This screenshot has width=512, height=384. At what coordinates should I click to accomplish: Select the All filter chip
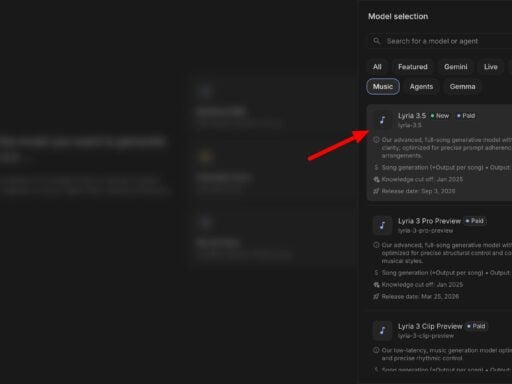coord(377,67)
